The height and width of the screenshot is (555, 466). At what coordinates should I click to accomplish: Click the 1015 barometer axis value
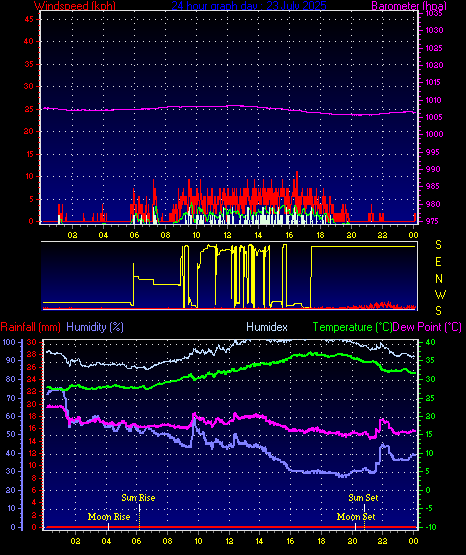coord(434,82)
